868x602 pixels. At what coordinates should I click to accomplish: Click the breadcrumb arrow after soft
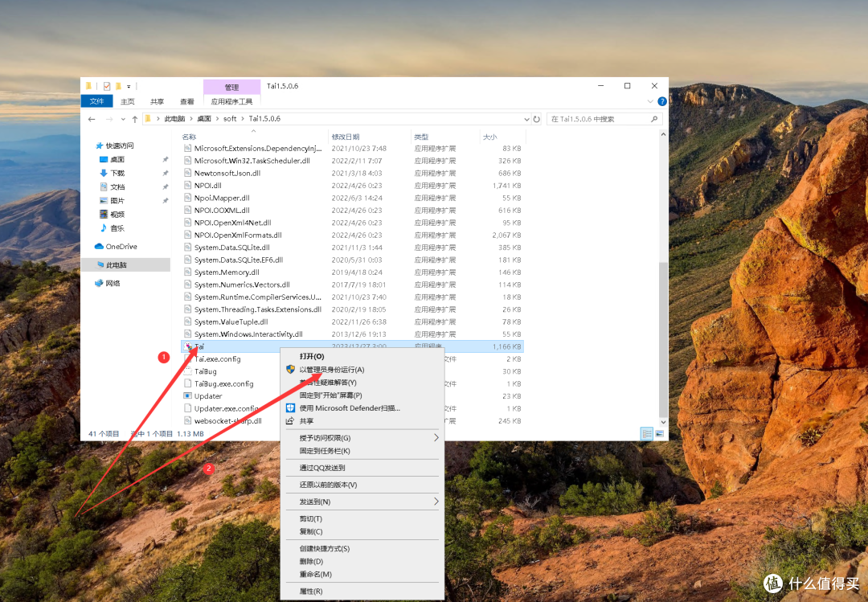[x=243, y=119]
